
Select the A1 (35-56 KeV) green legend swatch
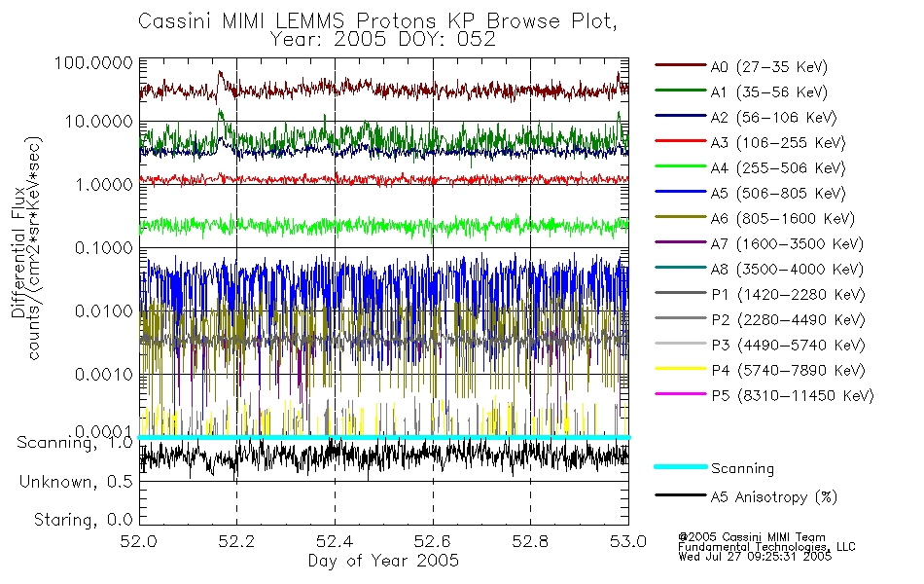pyautogui.click(x=681, y=91)
